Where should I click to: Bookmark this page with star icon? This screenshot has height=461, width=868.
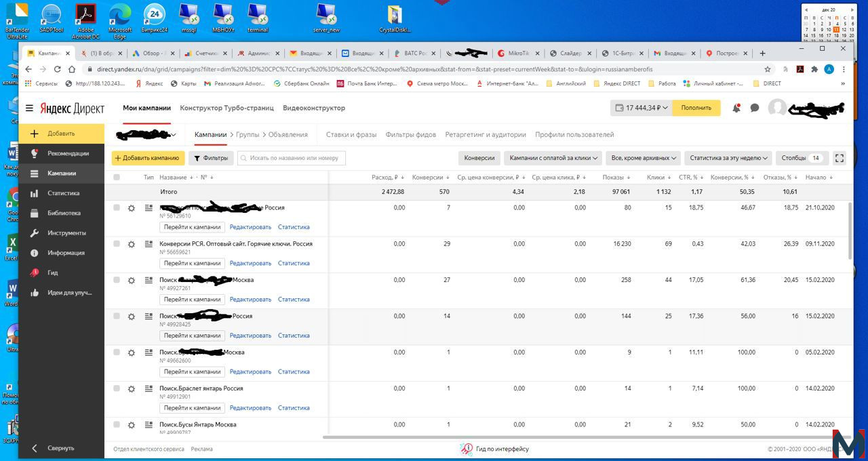(x=768, y=69)
